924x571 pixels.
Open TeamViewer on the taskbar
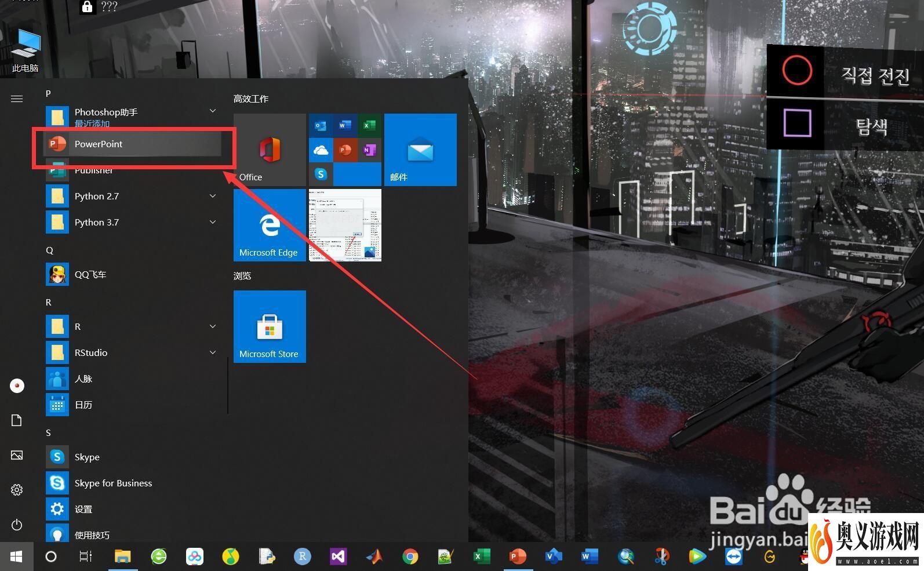(x=733, y=557)
